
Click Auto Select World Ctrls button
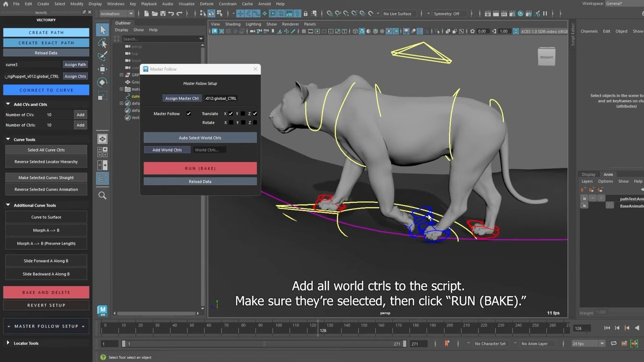[x=200, y=138]
